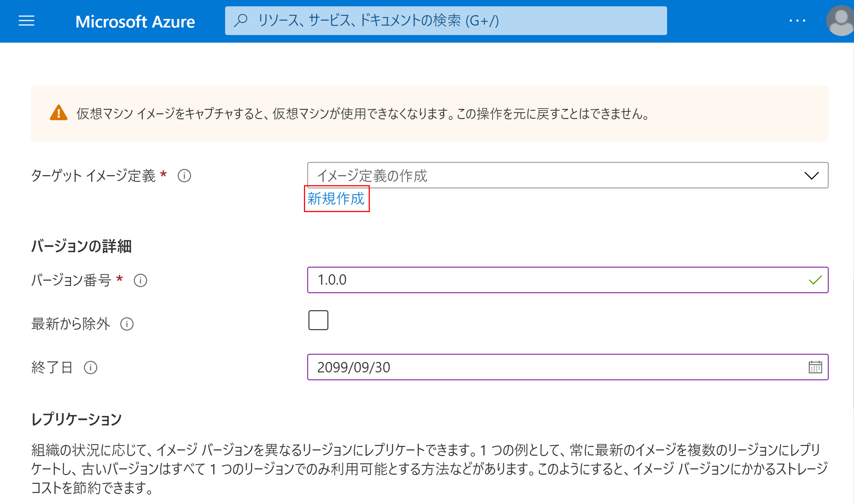Screen dimensions: 854x504
Task: Click the warning message about capturing VM image
Action: [x=362, y=114]
